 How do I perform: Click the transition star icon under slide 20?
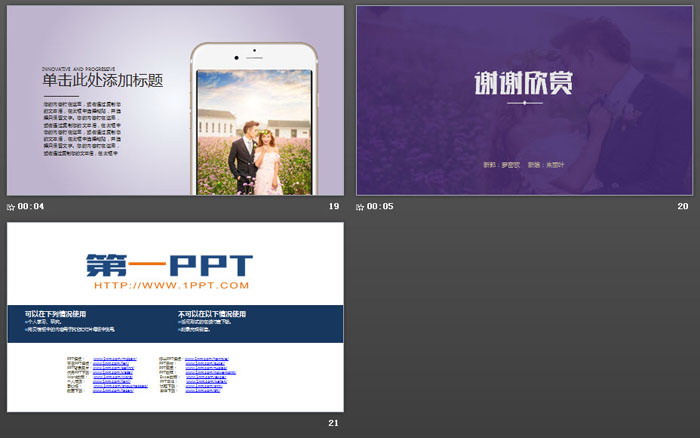coord(360,207)
